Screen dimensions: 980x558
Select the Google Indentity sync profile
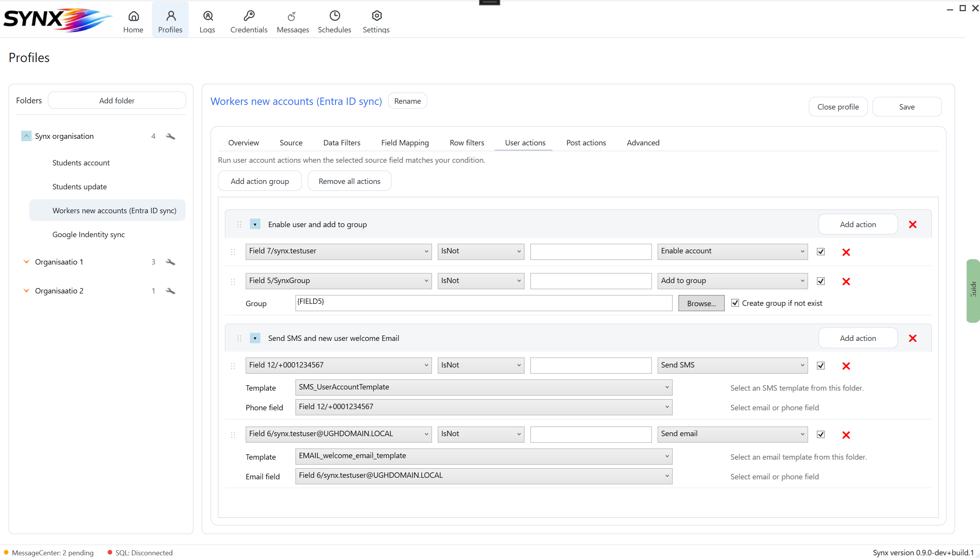[89, 234]
